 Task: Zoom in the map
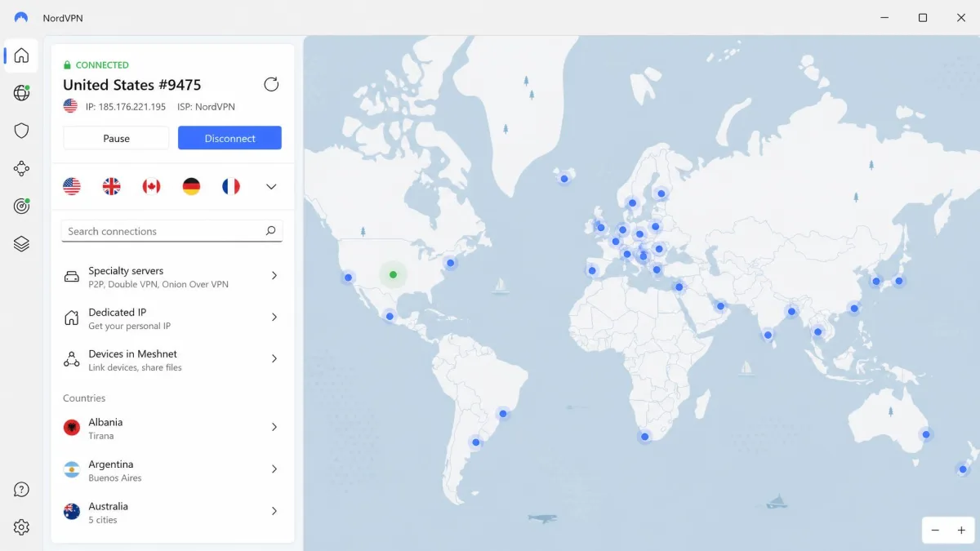(961, 530)
